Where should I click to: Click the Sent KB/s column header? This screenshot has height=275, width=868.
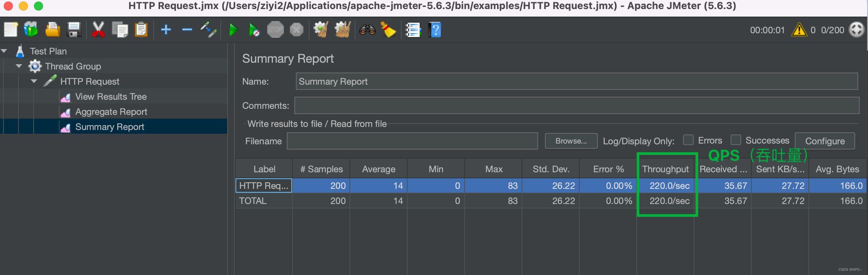click(x=780, y=169)
